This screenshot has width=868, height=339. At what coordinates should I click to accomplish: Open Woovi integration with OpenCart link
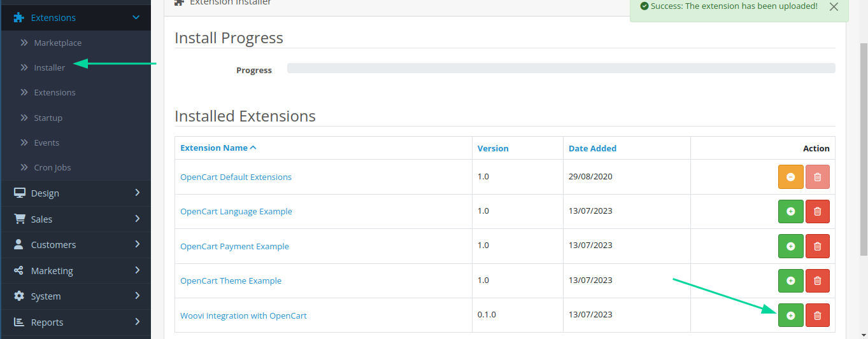click(x=243, y=315)
